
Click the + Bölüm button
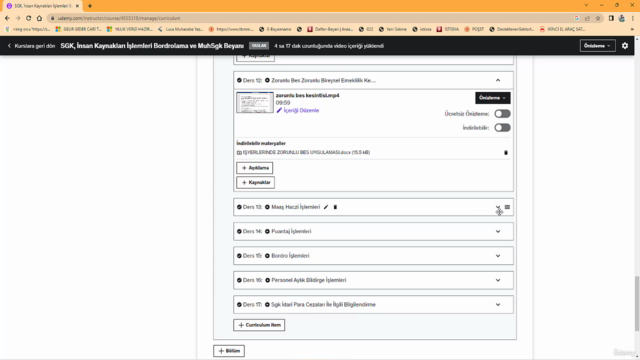tap(229, 351)
